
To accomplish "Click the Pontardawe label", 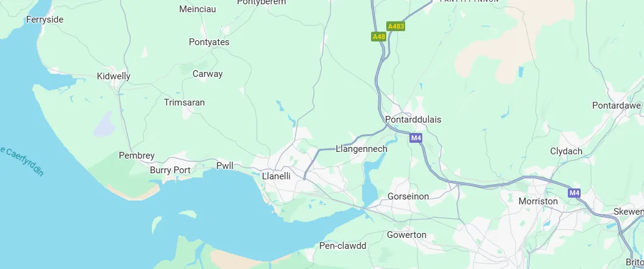I will (617, 106).
